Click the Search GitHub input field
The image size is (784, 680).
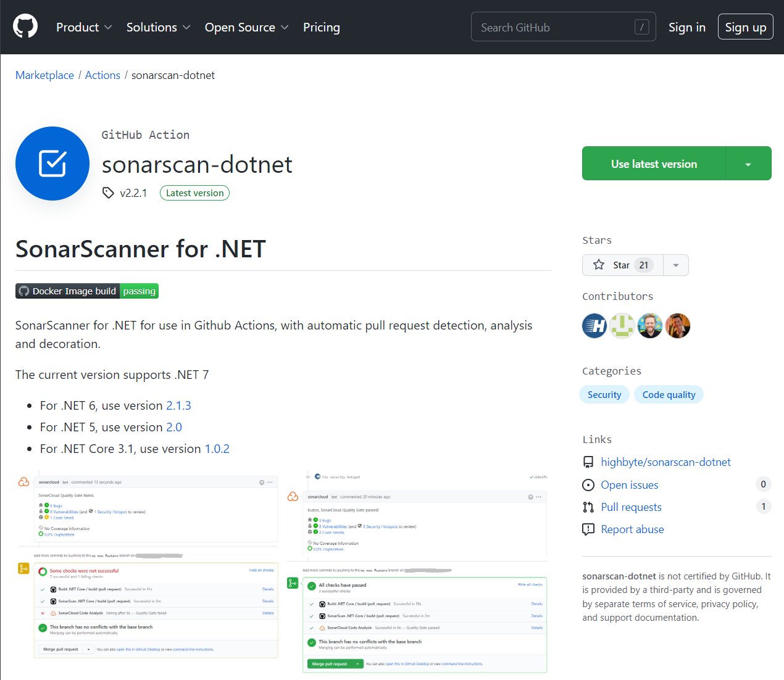point(556,27)
